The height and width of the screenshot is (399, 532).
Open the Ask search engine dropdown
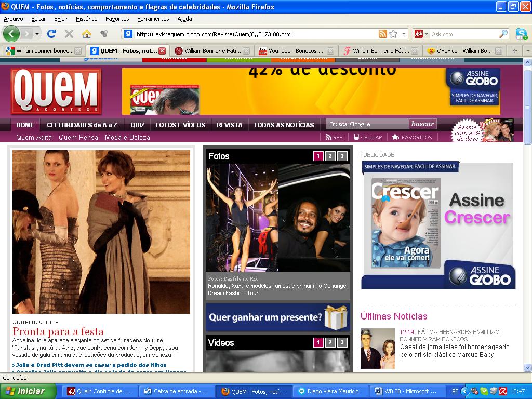[426, 34]
